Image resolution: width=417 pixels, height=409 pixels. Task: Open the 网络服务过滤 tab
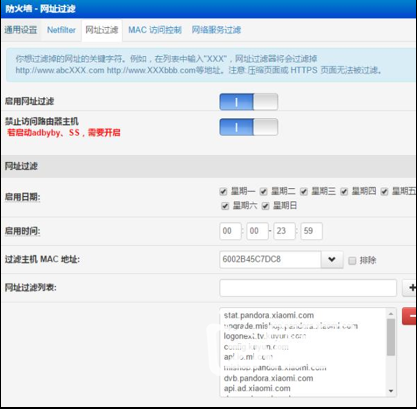(x=216, y=30)
